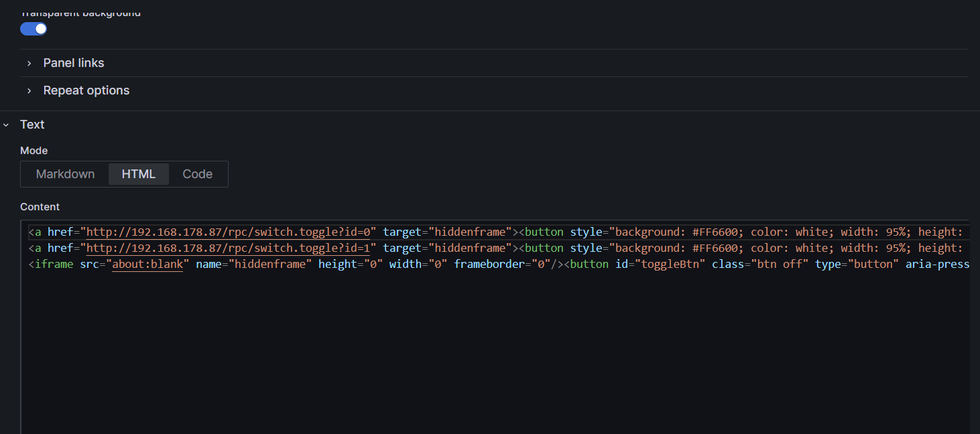This screenshot has height=434, width=980.
Task: Expand the Panel links chevron
Action: pos(29,63)
